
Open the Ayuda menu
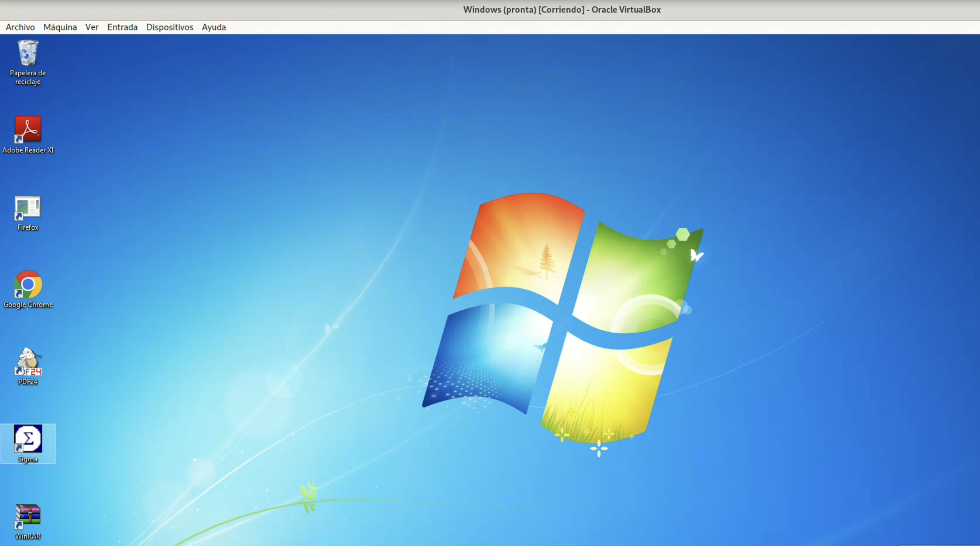pos(214,27)
